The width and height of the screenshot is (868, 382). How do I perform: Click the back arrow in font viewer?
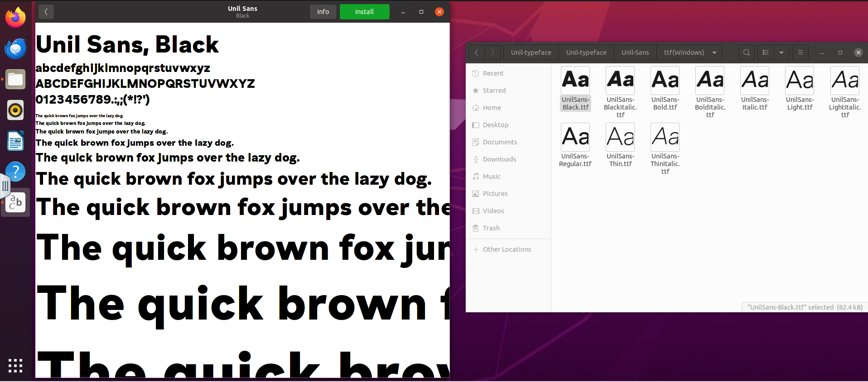46,12
